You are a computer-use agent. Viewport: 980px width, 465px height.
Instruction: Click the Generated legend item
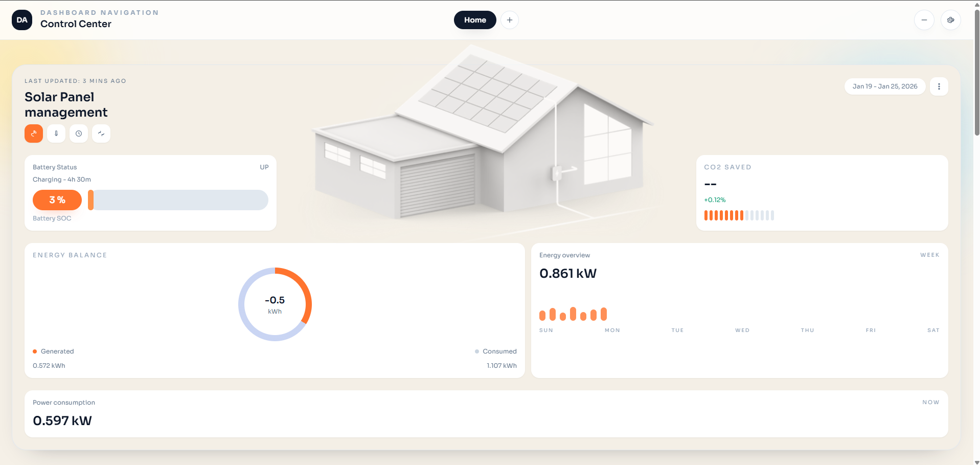53,351
